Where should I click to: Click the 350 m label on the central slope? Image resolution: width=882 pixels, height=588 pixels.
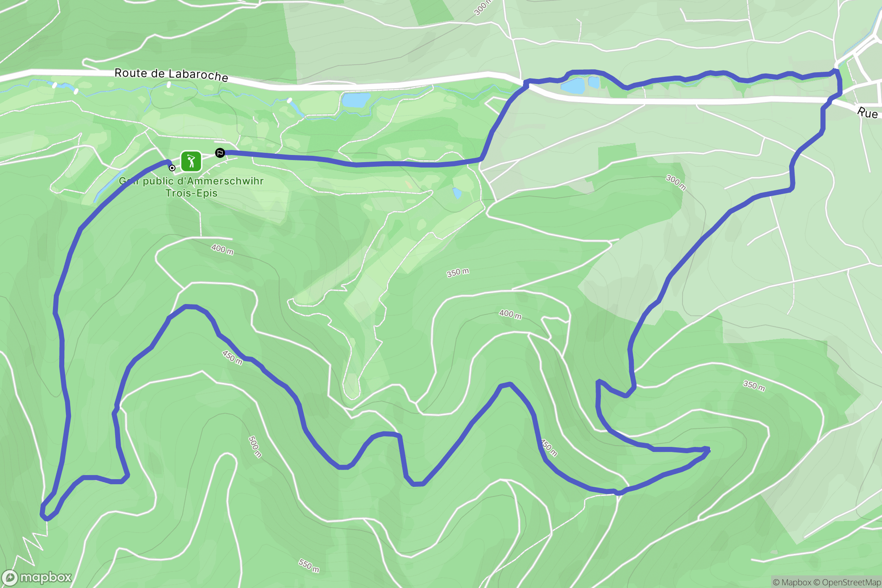(458, 273)
